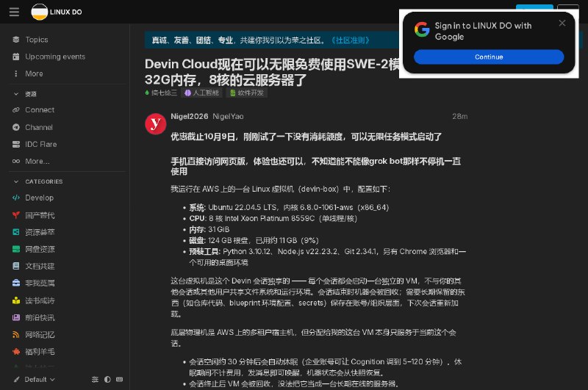The height and width of the screenshot is (390, 588).
Task: Click the 福利羊毛 piggy bank icon
Action: click(15, 352)
